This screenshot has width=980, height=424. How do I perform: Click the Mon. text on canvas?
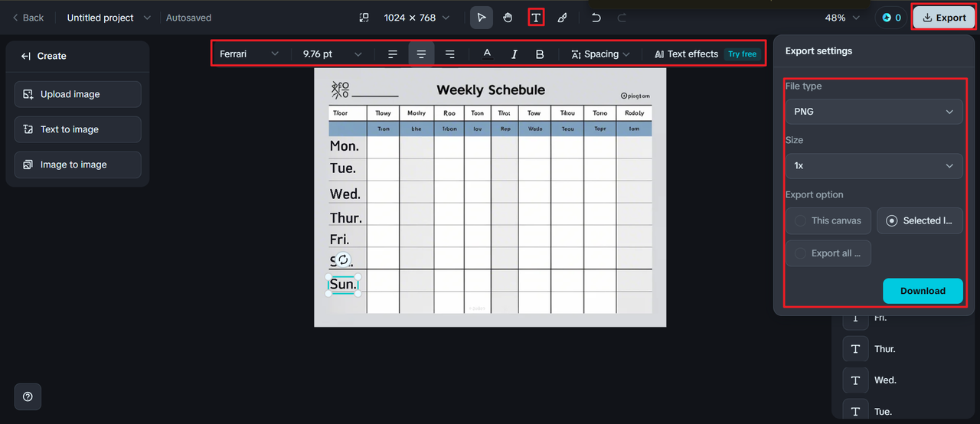pos(345,145)
